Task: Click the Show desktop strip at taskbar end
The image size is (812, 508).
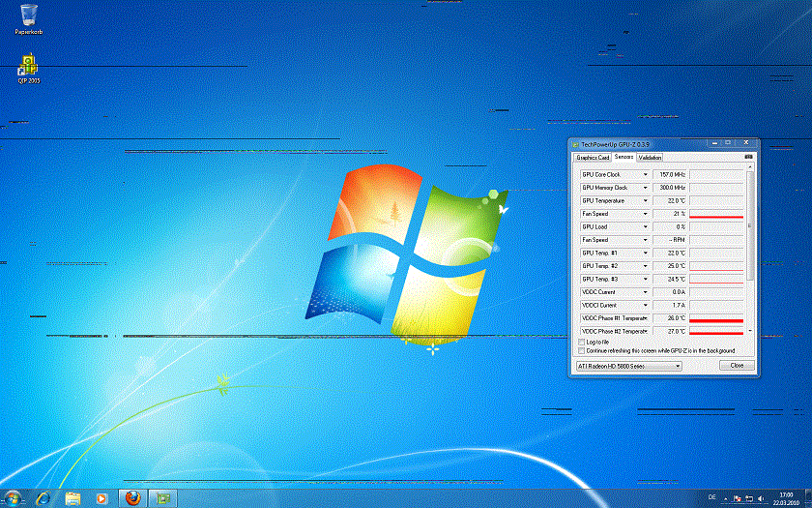Action: coord(808,498)
